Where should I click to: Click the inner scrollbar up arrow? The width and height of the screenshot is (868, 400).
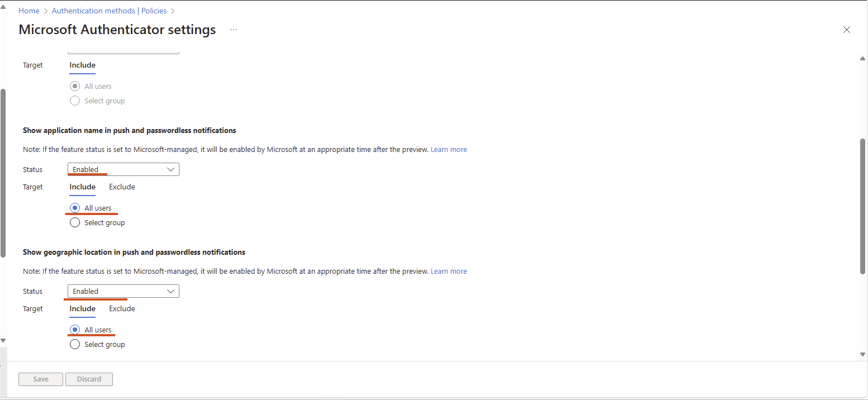pyautogui.click(x=862, y=58)
